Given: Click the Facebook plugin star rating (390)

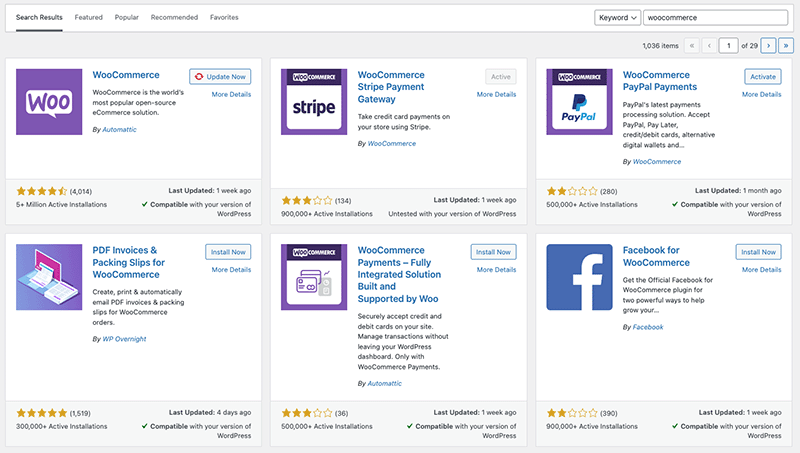Looking at the screenshot, I should pyautogui.click(x=572, y=413).
